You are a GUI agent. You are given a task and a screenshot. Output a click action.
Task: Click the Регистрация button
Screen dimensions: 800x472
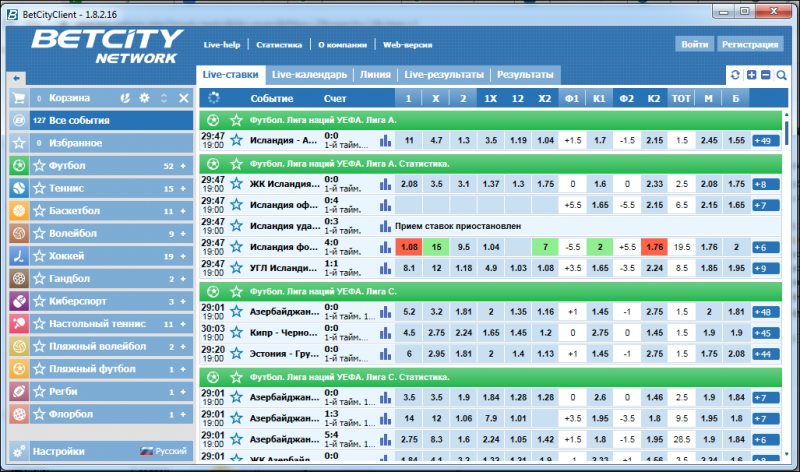pos(750,44)
